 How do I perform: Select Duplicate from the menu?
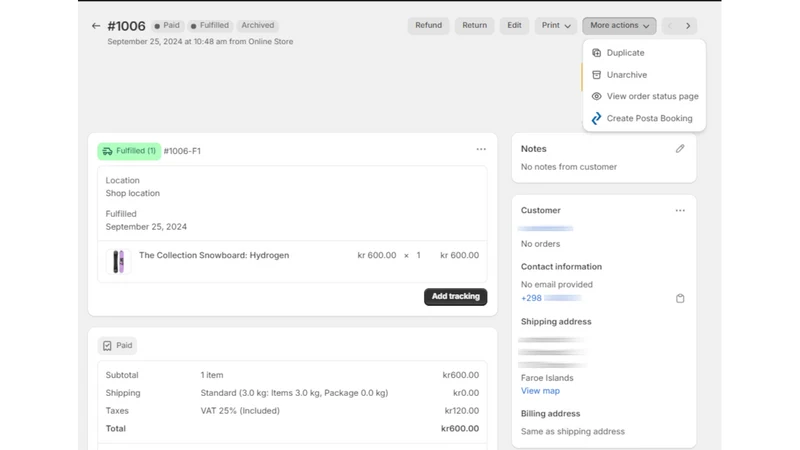tap(644, 53)
